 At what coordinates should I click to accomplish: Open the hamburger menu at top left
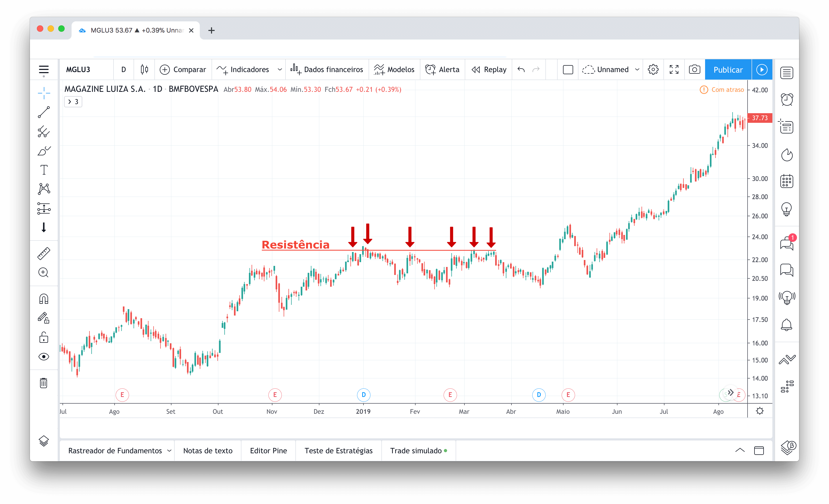pyautogui.click(x=44, y=70)
